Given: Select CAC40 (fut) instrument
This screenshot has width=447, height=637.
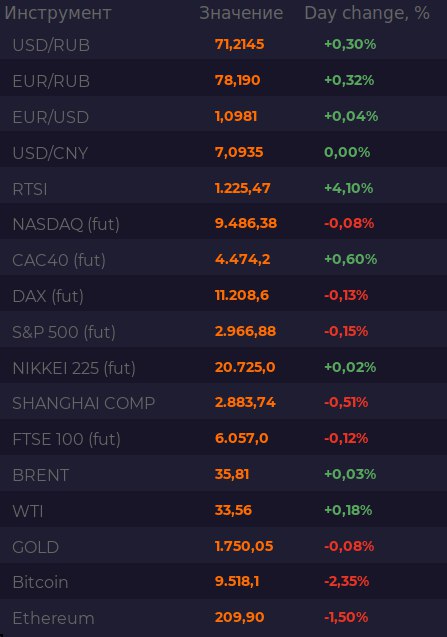Looking at the screenshot, I should (224, 260).
